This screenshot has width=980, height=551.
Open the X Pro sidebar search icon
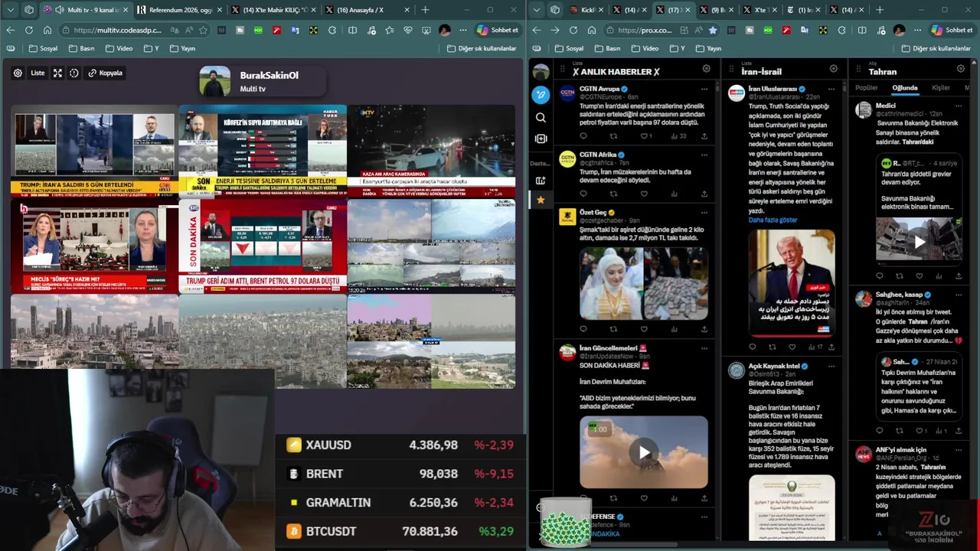[x=541, y=117]
